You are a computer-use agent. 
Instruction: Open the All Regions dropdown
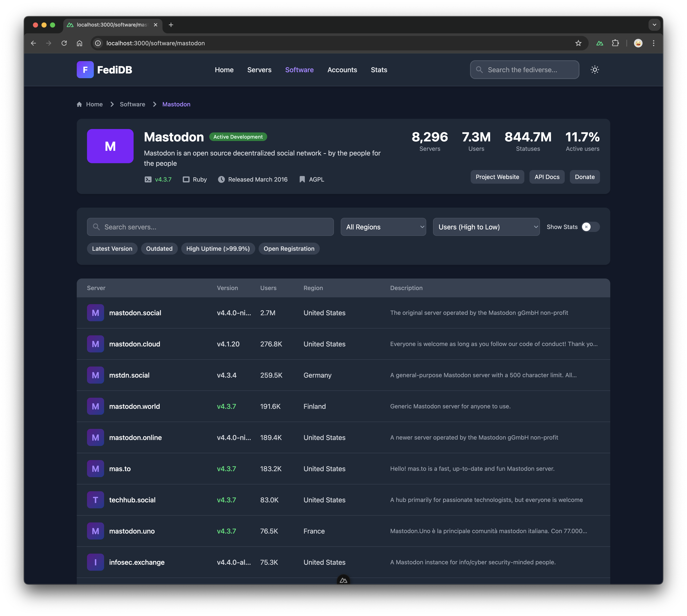point(383,227)
